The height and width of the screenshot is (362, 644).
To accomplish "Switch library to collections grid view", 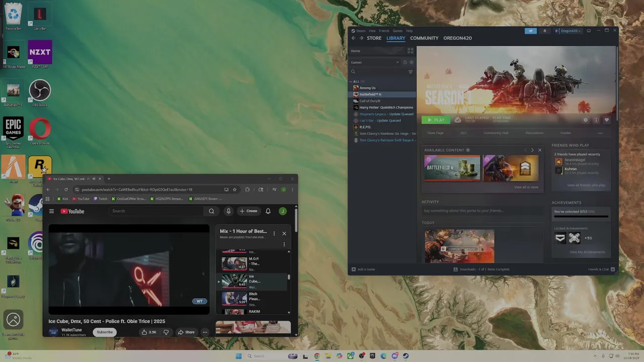I will (411, 51).
